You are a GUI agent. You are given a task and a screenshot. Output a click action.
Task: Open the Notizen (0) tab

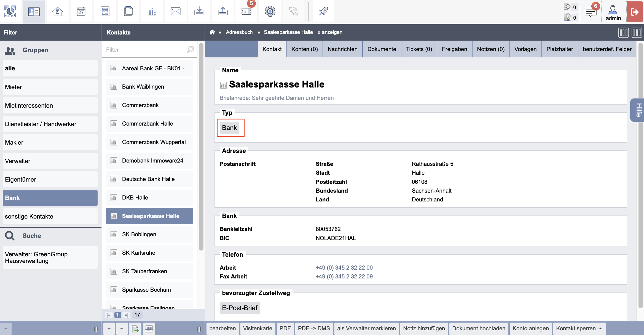point(491,49)
